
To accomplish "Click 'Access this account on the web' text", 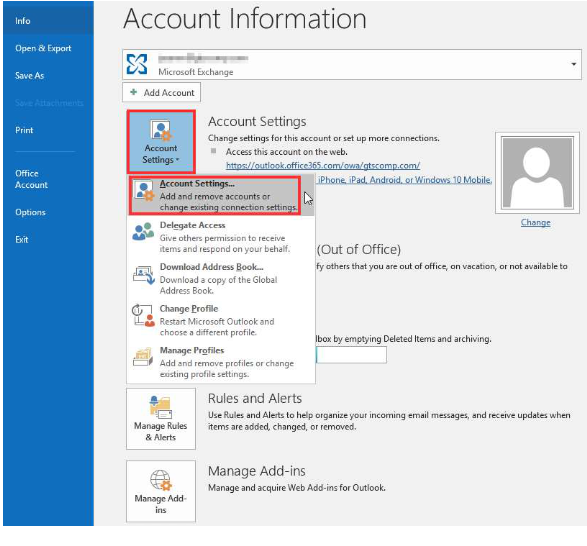I will point(286,152).
